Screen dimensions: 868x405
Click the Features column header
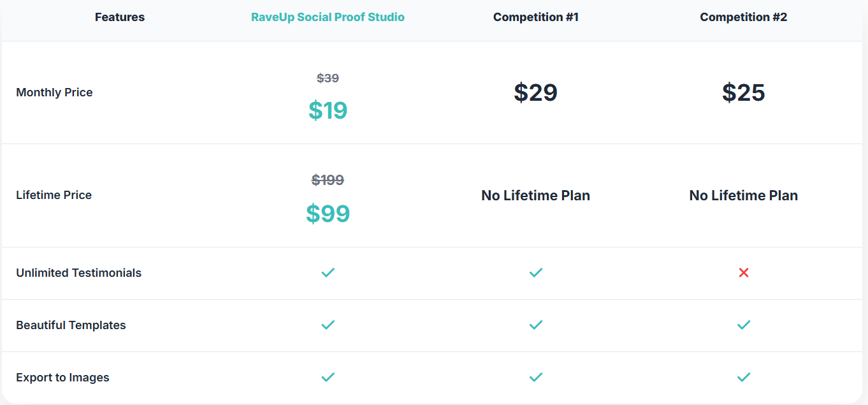pyautogui.click(x=120, y=17)
